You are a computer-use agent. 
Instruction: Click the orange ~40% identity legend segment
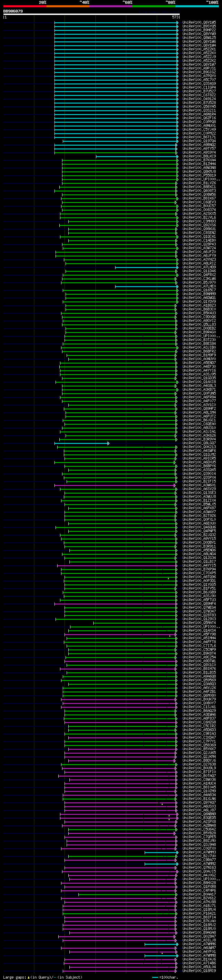(x=68, y=6)
